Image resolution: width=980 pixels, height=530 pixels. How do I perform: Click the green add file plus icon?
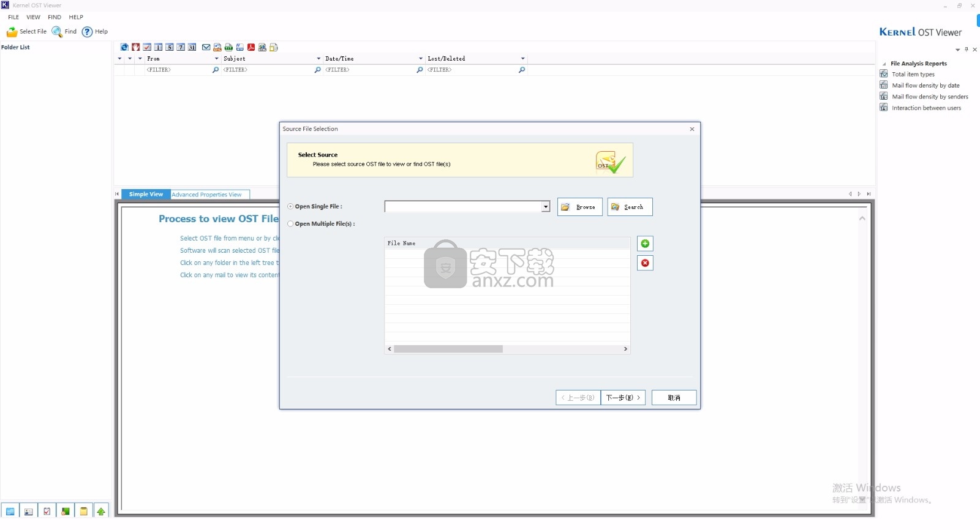(645, 244)
